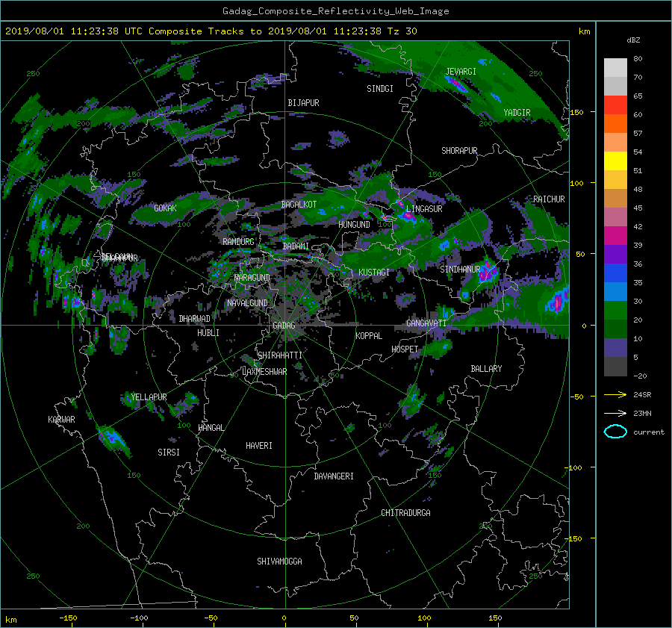Click the SIRSI city label

[x=169, y=453]
